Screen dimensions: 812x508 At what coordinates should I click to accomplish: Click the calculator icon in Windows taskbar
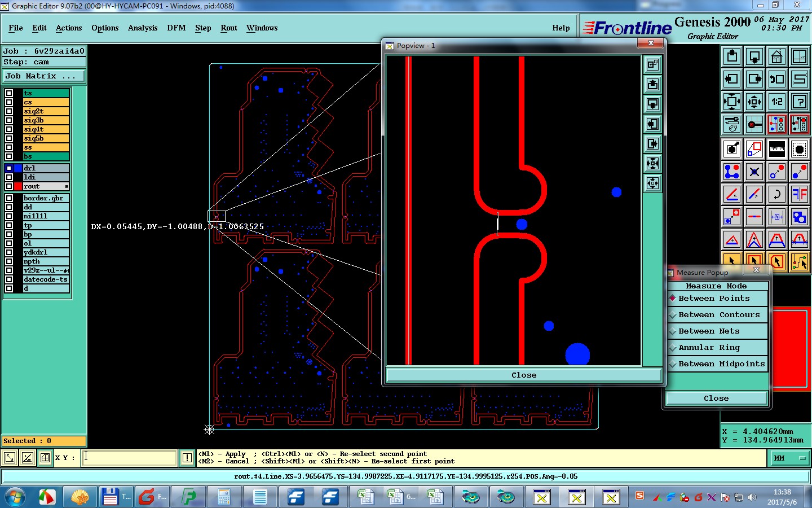[224, 497]
